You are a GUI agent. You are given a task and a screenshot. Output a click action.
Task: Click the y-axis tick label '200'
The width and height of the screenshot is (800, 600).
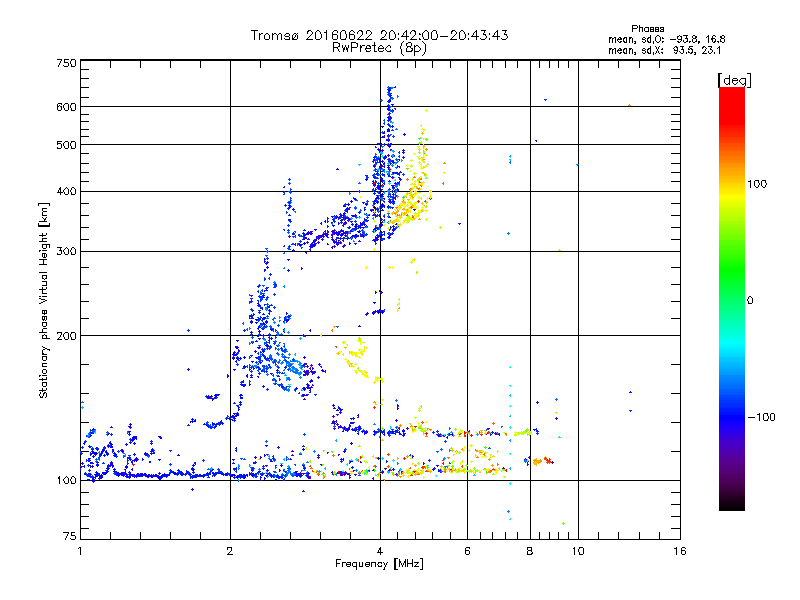66,336
